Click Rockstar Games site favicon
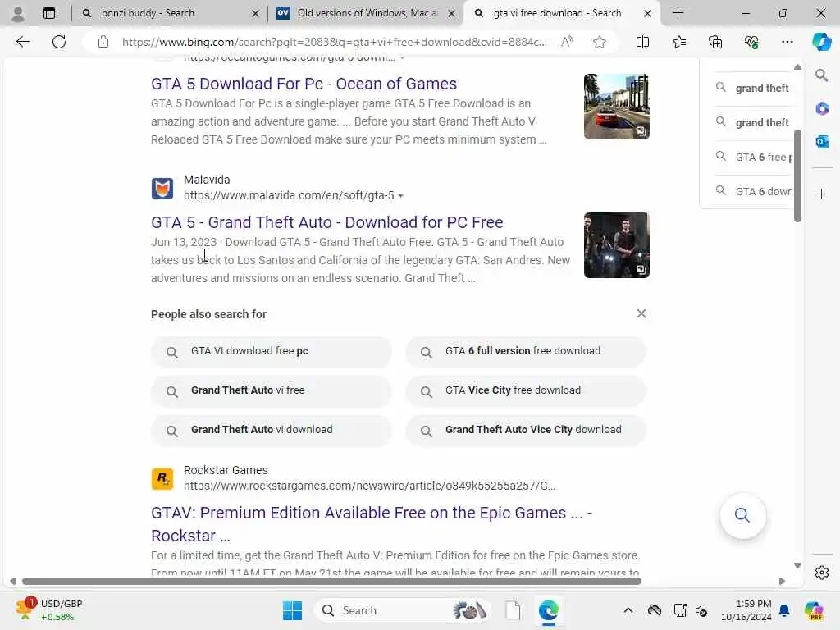This screenshot has height=630, width=840. click(162, 478)
